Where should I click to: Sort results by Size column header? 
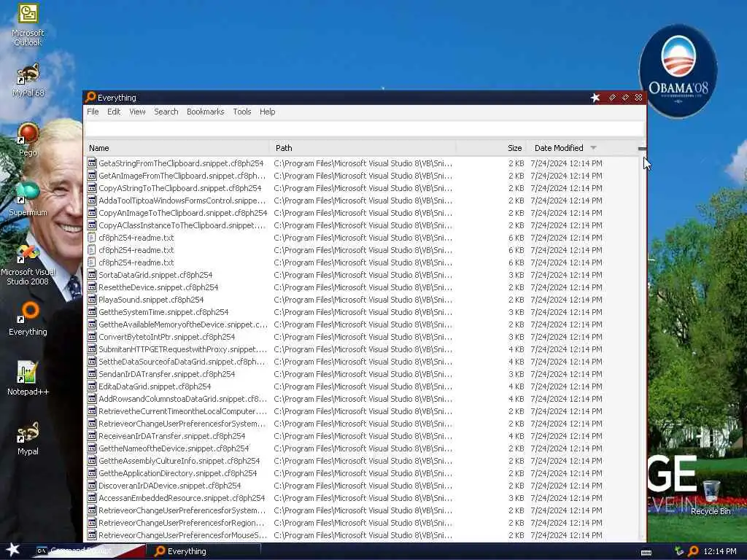[x=491, y=148]
